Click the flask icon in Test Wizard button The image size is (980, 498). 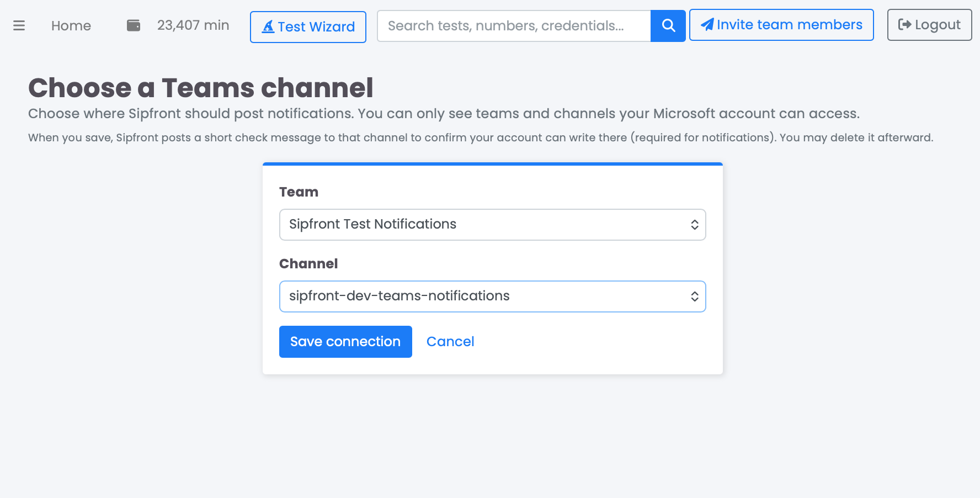tap(267, 26)
